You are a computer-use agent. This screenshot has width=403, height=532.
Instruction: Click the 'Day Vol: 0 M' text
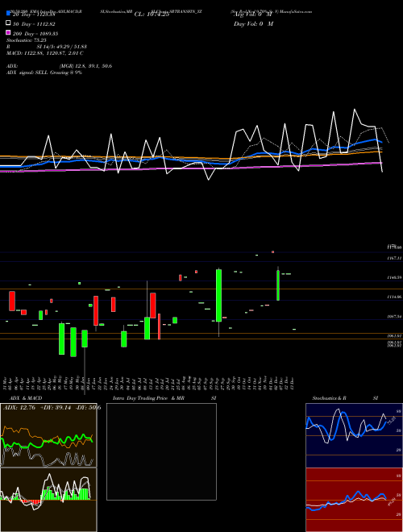point(253,23)
